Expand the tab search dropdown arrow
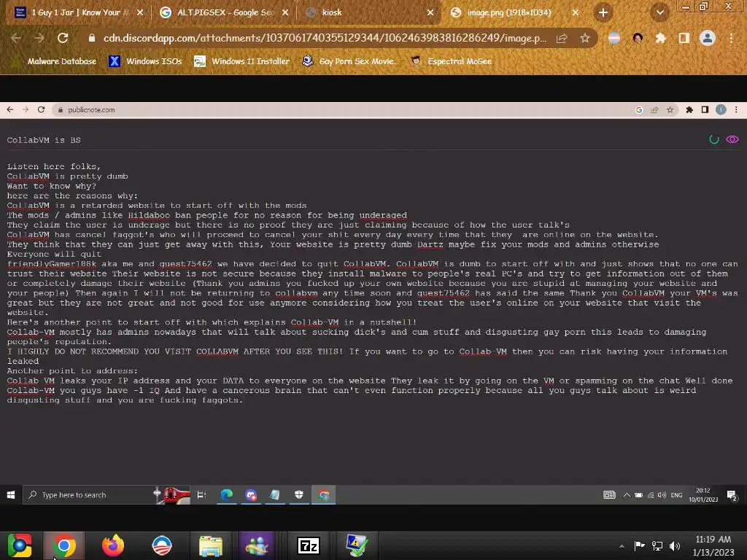Screen dimensions: 747x560 coord(659,12)
